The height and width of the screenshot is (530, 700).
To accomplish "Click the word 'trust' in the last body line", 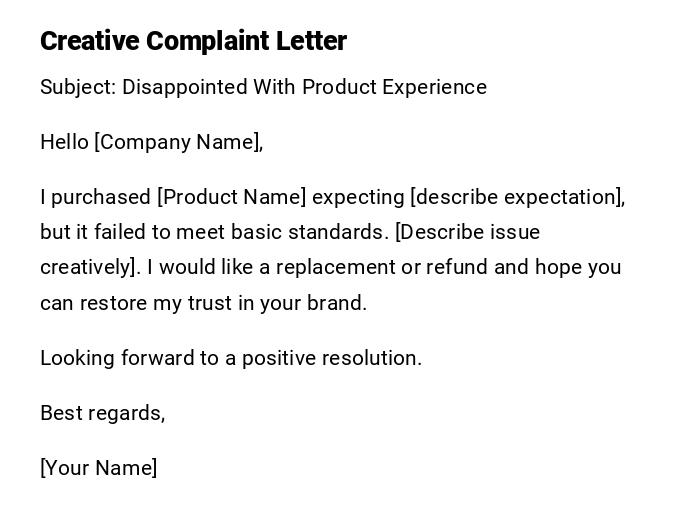I will tap(210, 303).
